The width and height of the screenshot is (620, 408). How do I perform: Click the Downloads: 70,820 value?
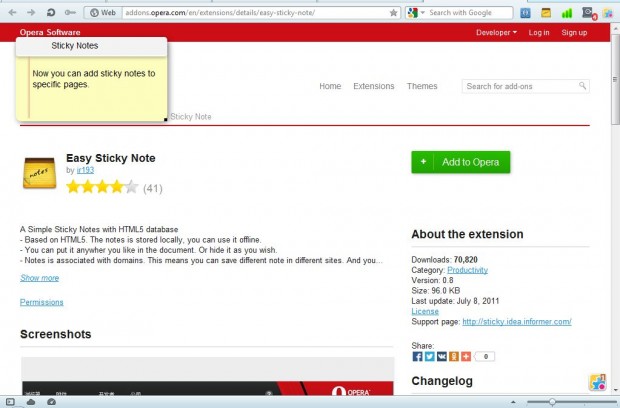point(466,260)
